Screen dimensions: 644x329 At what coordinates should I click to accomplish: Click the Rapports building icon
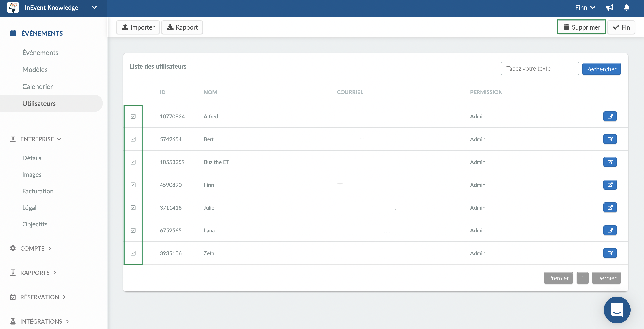13,272
